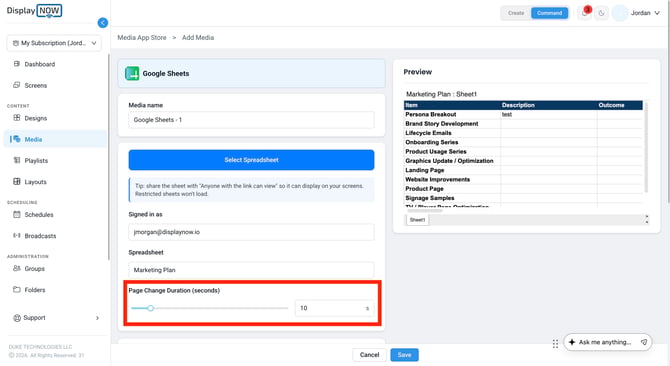Click the Graphics Update / Optimization row

pyautogui.click(x=523, y=161)
